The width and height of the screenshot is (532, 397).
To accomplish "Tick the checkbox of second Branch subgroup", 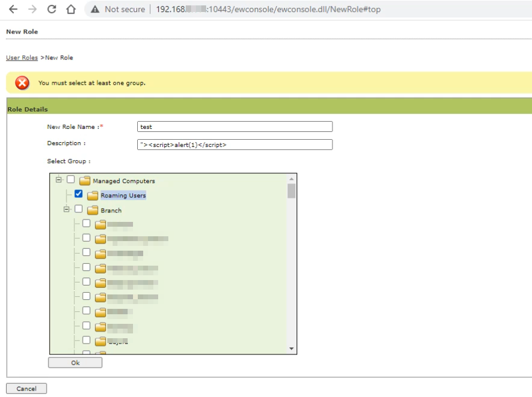I will click(86, 237).
